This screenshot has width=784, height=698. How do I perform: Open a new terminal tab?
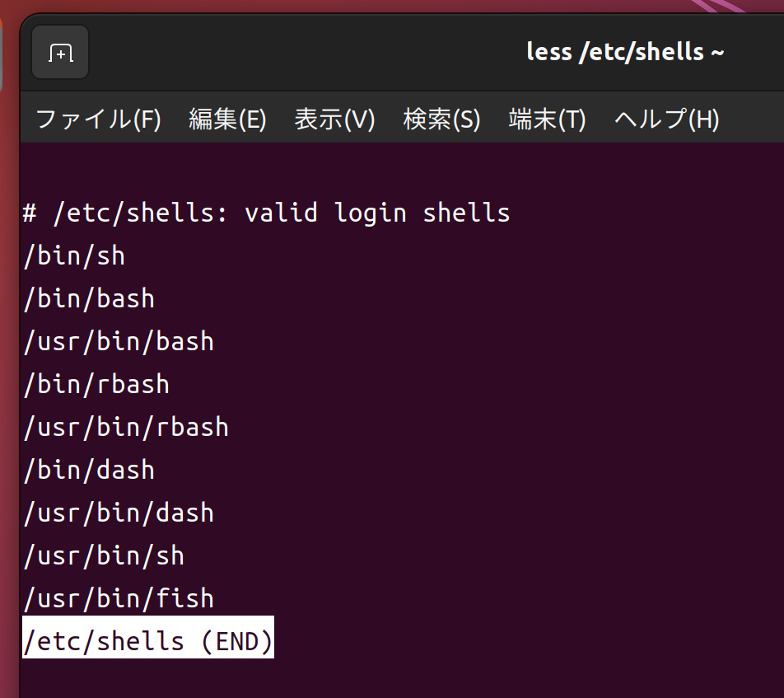(x=60, y=53)
